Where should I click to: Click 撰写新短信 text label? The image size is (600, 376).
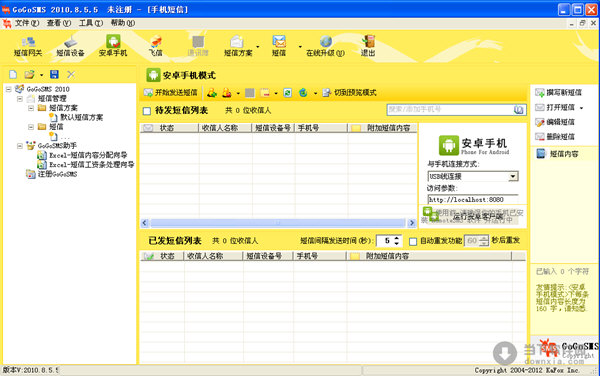564,93
